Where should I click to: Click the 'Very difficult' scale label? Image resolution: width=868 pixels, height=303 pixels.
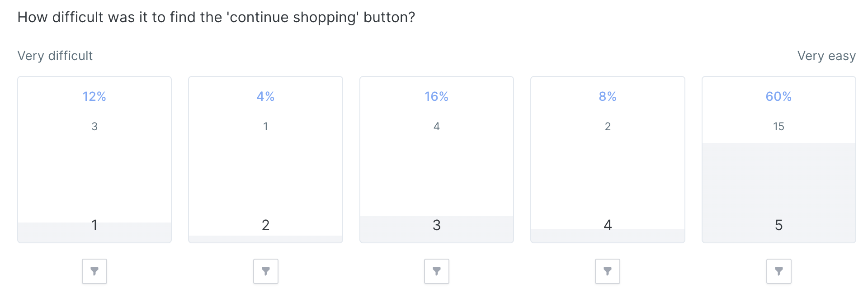(55, 56)
